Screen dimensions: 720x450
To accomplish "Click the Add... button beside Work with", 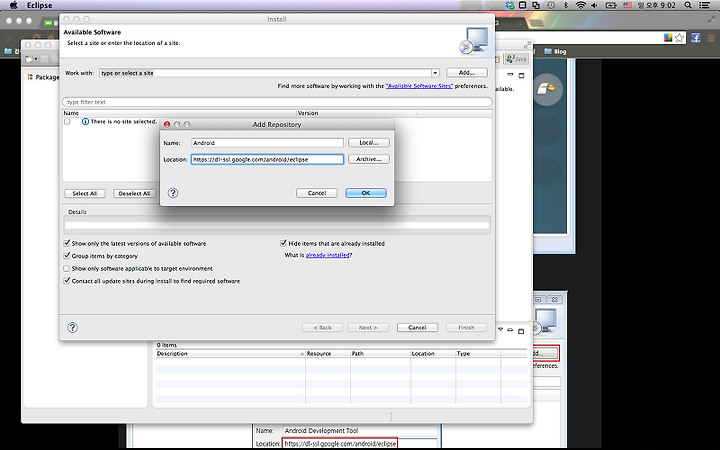I will coord(467,73).
